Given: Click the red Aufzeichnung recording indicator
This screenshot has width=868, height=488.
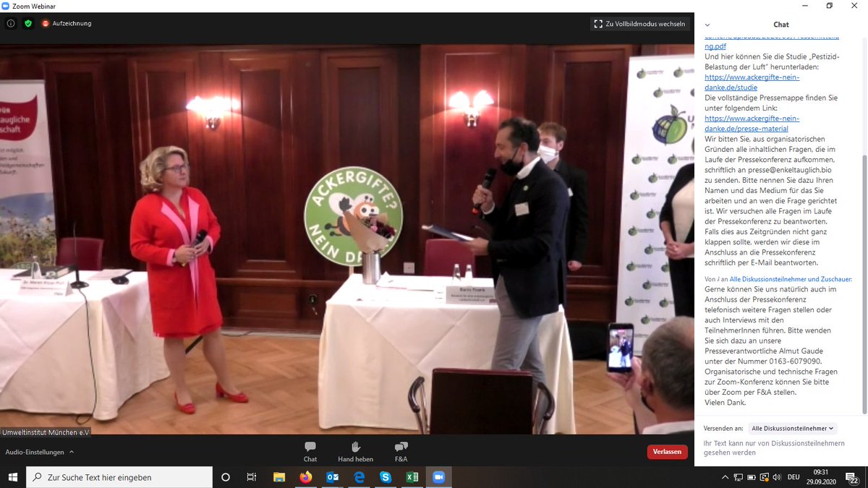Looking at the screenshot, I should tap(66, 23).
